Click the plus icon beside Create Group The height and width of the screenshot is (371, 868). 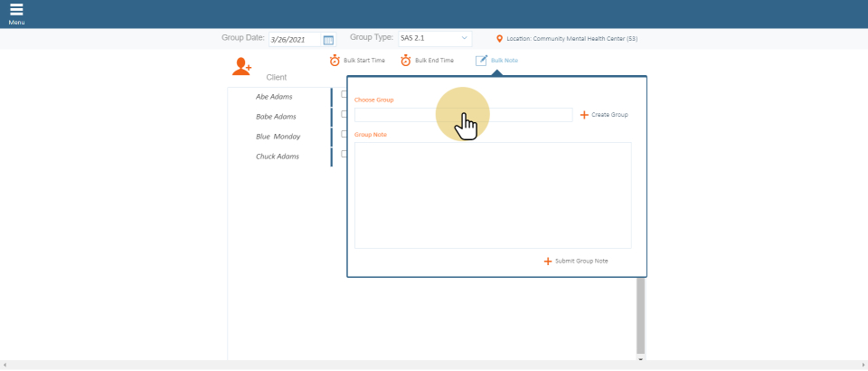pos(584,115)
